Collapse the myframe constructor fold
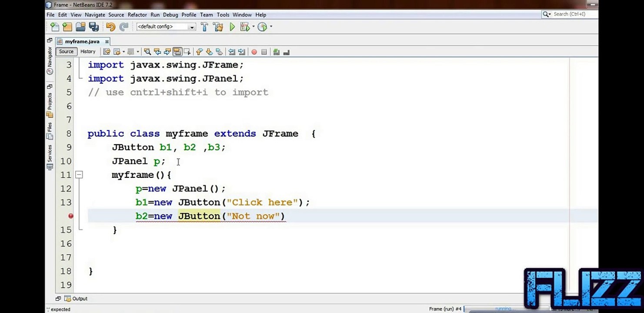 coord(79,175)
